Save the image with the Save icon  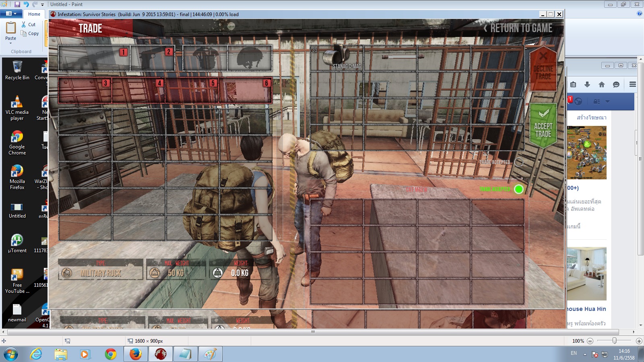click(x=17, y=4)
